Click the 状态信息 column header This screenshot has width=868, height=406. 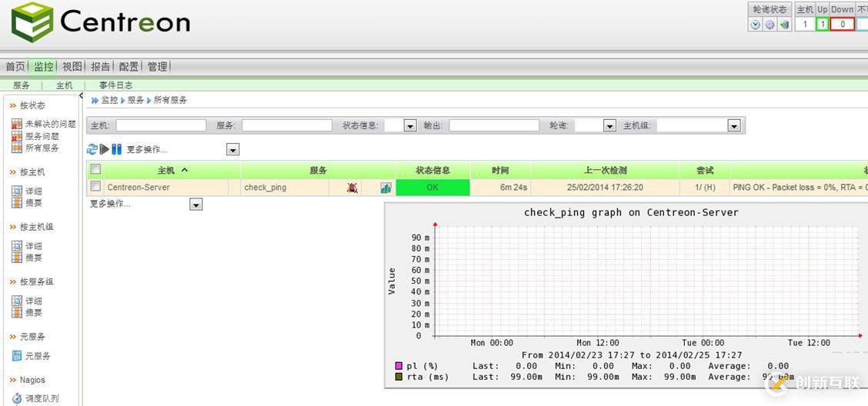click(x=433, y=171)
